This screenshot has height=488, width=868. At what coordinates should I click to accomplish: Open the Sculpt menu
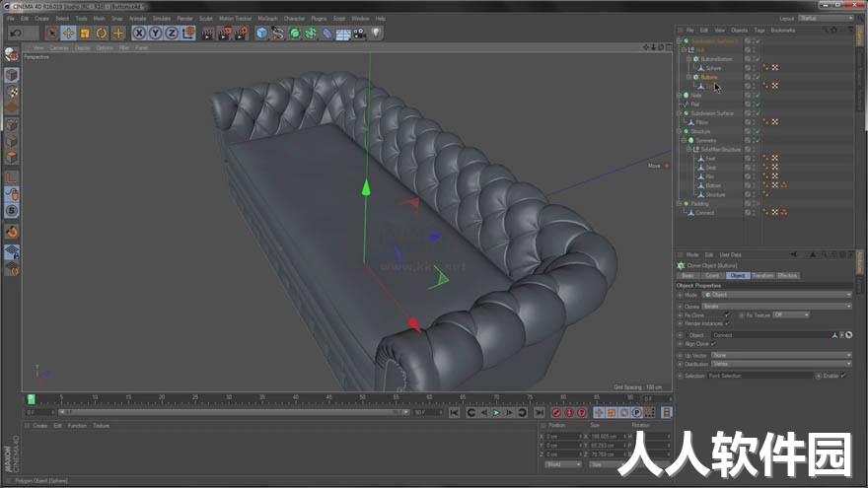click(x=206, y=19)
